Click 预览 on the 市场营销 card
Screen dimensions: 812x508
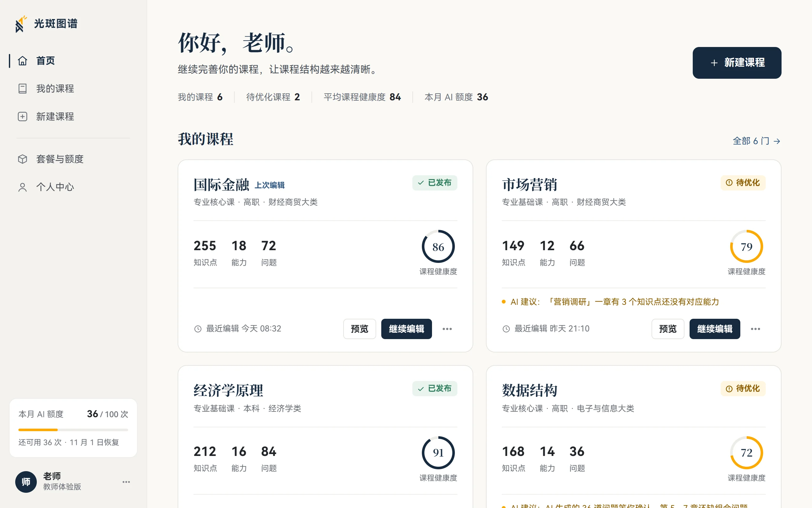(668, 329)
